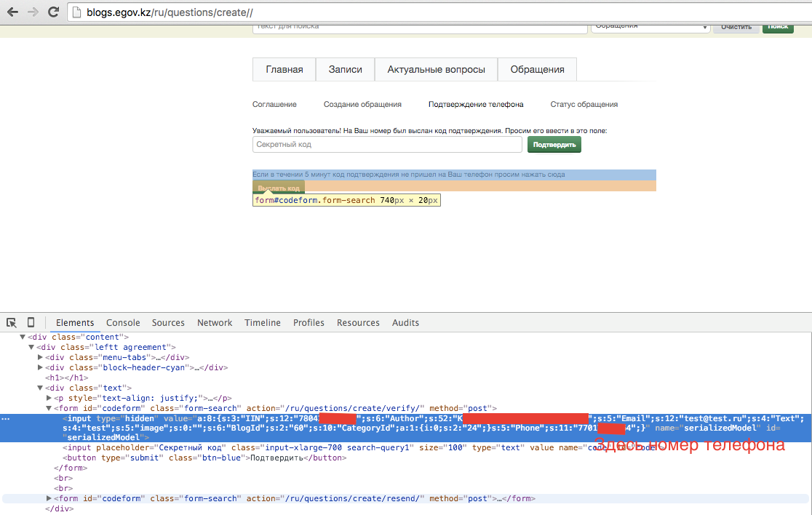Select the hidden serializedModel input row
The height and width of the screenshot is (515, 812).
coord(406,428)
